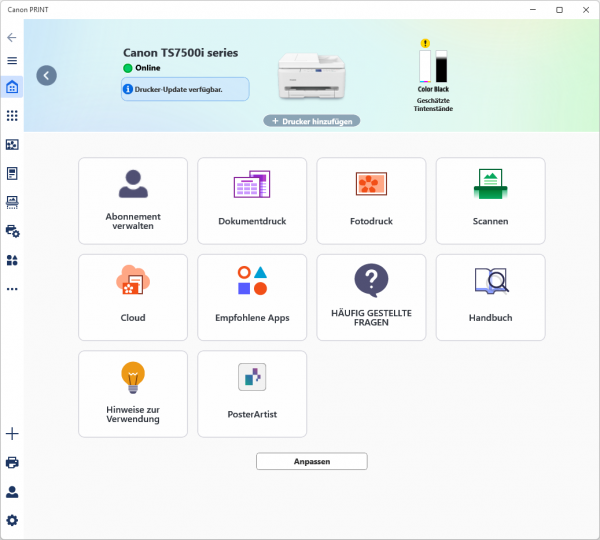This screenshot has width=600, height=540.
Task: Open the Fotodruck tile
Action: click(371, 201)
